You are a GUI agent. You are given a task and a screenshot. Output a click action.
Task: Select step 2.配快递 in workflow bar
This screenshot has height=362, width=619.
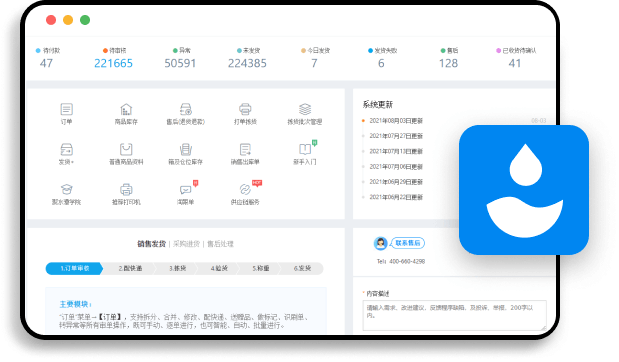click(130, 268)
